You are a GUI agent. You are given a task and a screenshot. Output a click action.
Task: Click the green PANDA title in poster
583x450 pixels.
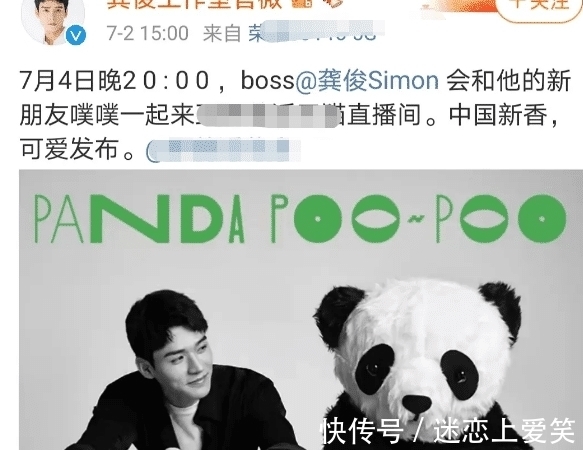pyautogui.click(x=140, y=219)
